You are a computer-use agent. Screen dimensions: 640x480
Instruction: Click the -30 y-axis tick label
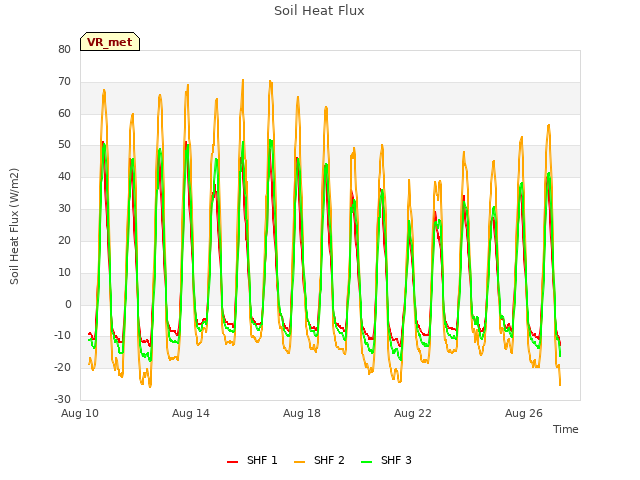coord(62,399)
